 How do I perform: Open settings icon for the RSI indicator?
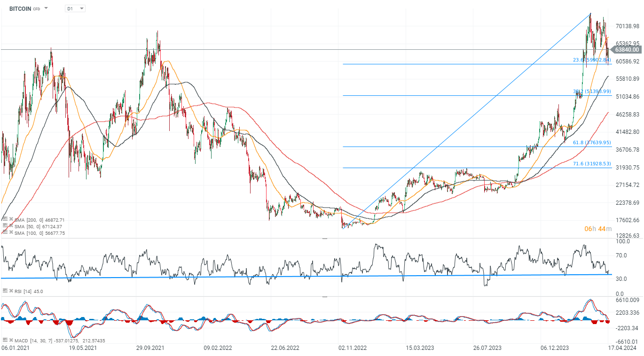point(5,291)
